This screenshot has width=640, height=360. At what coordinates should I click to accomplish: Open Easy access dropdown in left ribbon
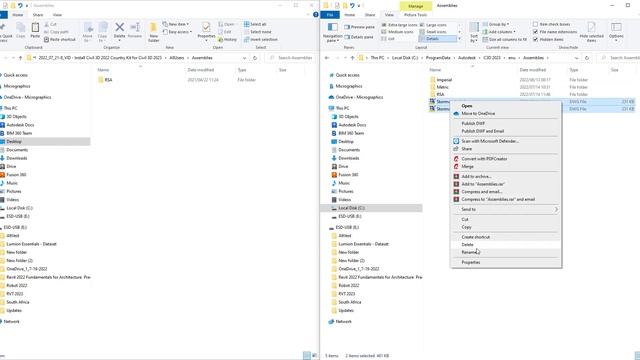(x=177, y=32)
